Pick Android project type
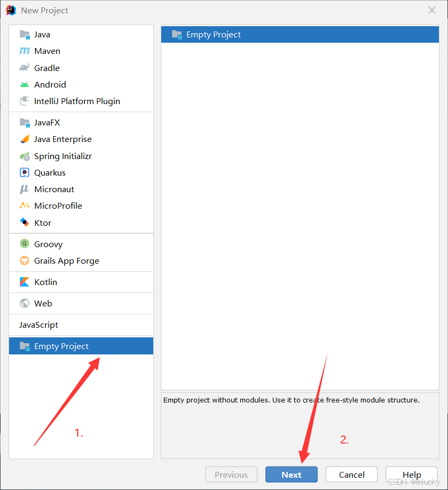Screen dimensions: 448x490 (x=50, y=85)
